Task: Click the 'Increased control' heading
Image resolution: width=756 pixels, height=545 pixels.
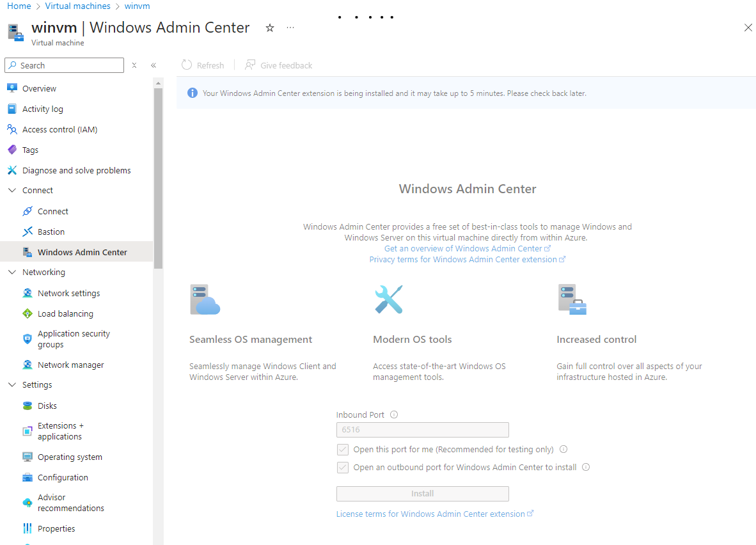Action: click(596, 340)
